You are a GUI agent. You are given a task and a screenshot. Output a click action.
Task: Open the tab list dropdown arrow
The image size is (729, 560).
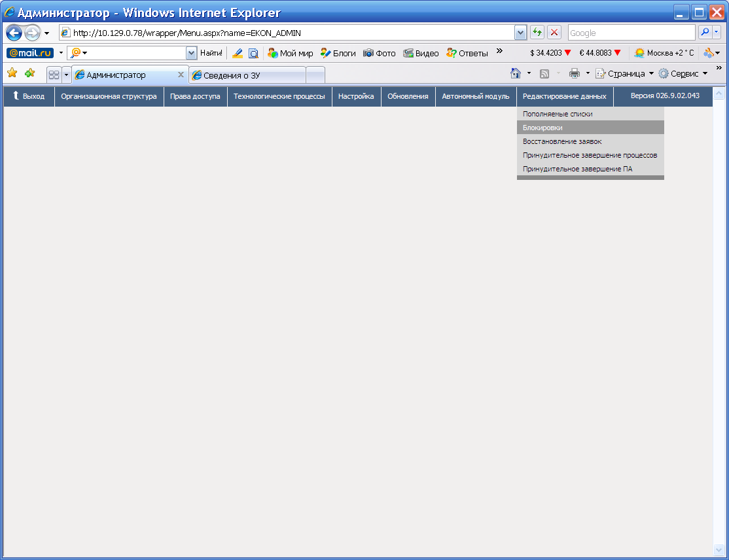coord(66,75)
